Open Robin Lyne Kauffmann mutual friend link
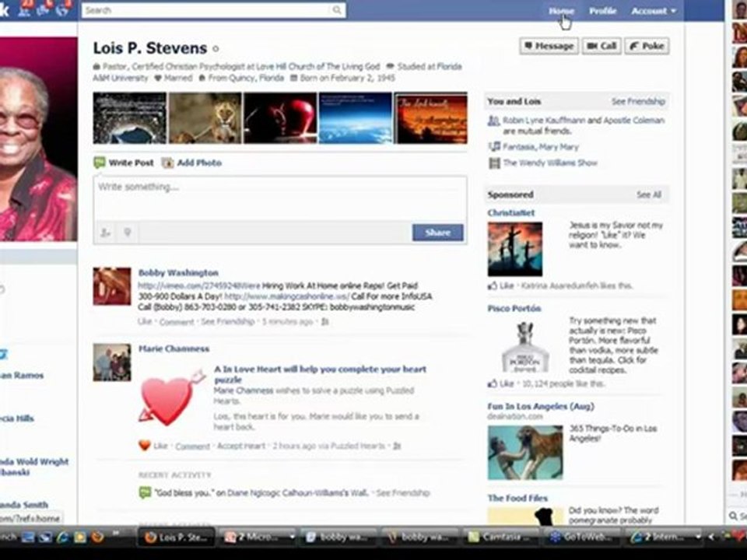Viewport: 747px width, 560px height. pyautogui.click(x=544, y=121)
